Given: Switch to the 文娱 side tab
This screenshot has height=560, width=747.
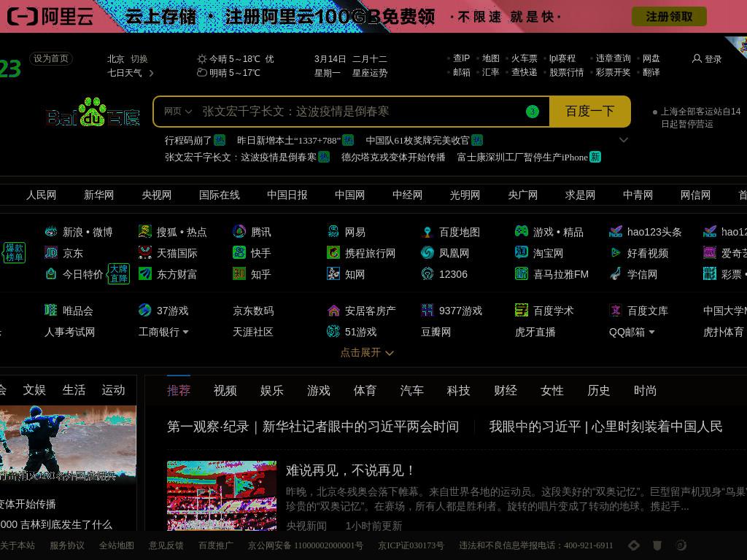Looking at the screenshot, I should pyautogui.click(x=34, y=390).
